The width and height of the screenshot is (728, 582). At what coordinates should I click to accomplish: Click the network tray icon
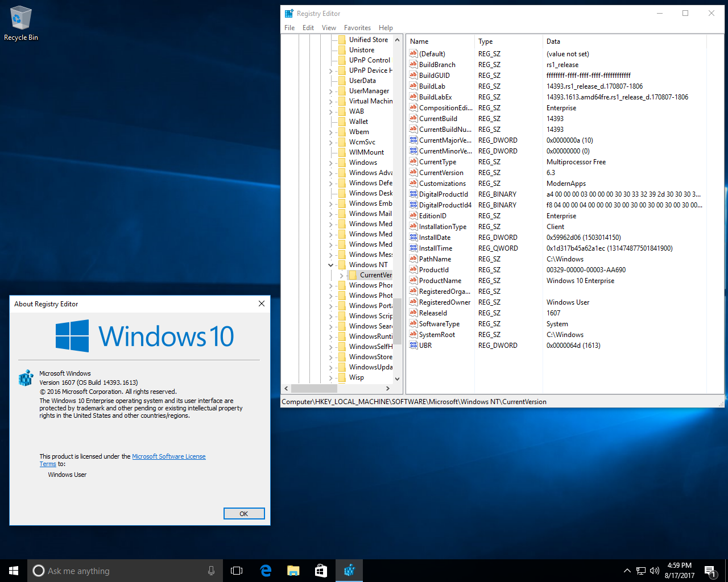coord(641,571)
